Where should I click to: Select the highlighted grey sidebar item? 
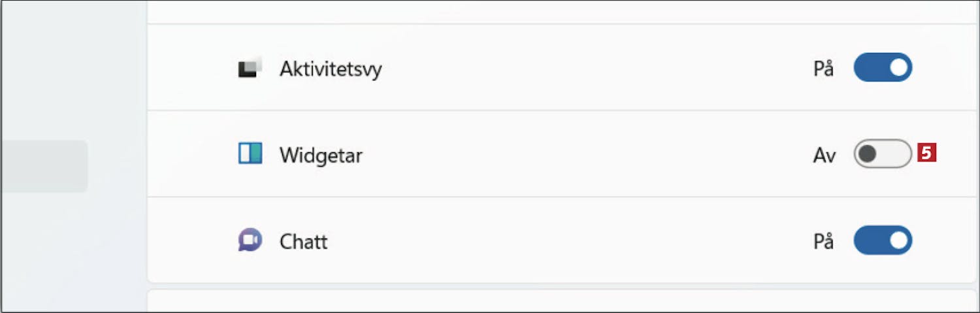coord(44,166)
